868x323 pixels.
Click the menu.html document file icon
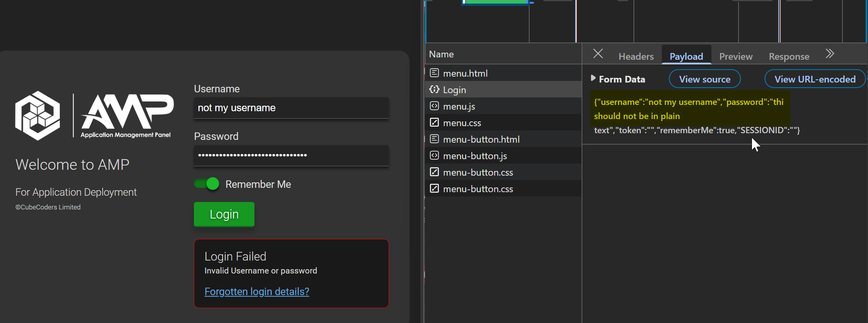434,73
